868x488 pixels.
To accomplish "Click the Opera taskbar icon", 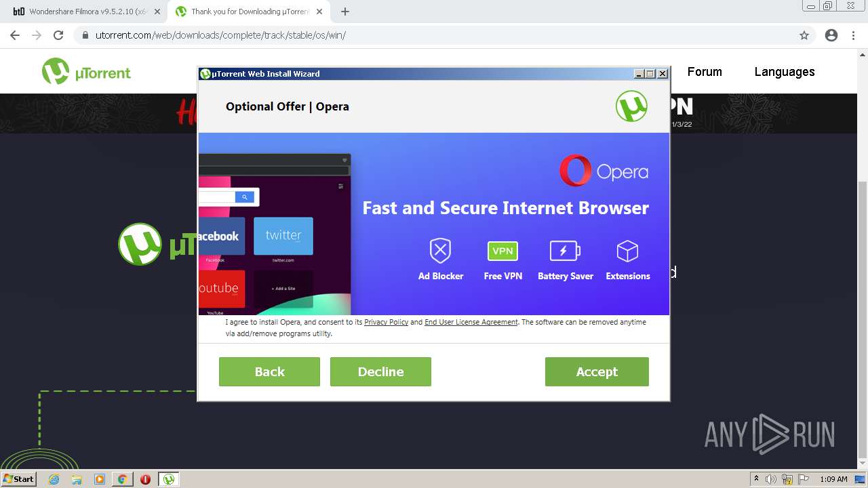I will (x=145, y=479).
